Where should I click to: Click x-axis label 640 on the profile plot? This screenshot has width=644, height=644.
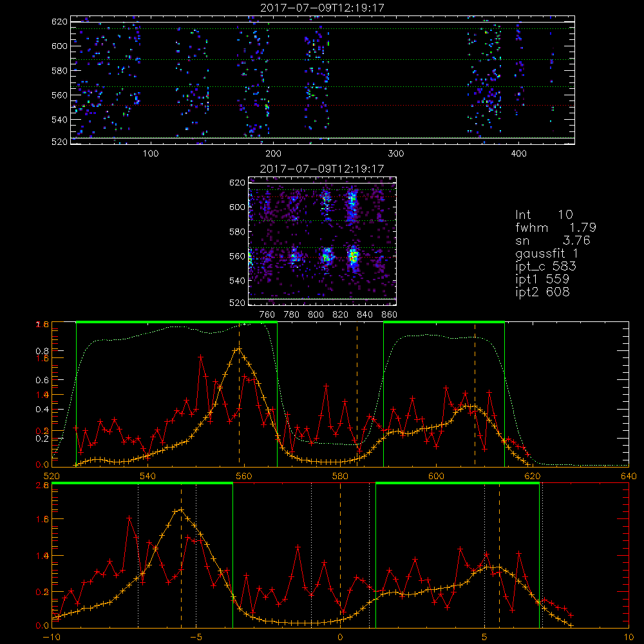pyautogui.click(x=629, y=477)
